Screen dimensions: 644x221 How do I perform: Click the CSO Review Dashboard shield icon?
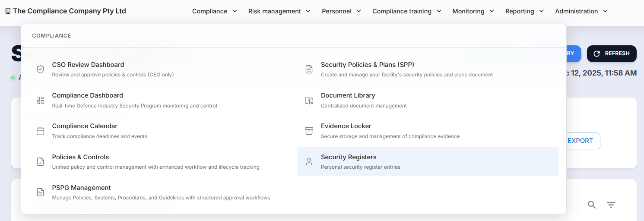40,69
